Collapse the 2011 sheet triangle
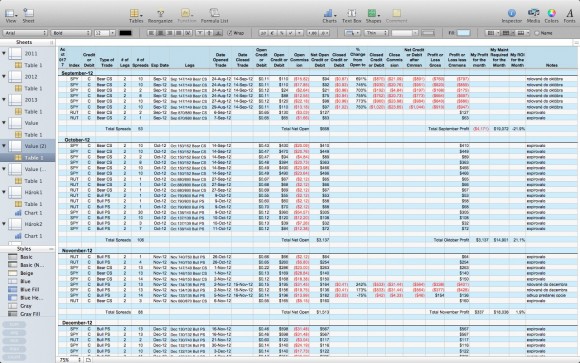This screenshot has width=580, height=363. click(4, 54)
